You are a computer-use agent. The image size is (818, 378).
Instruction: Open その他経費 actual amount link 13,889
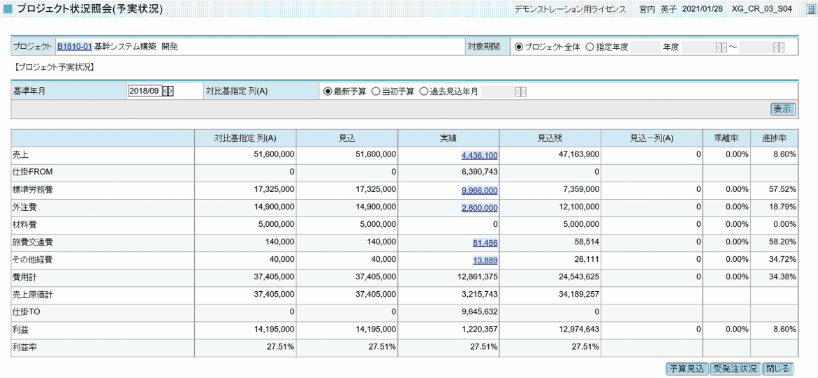[x=486, y=261]
